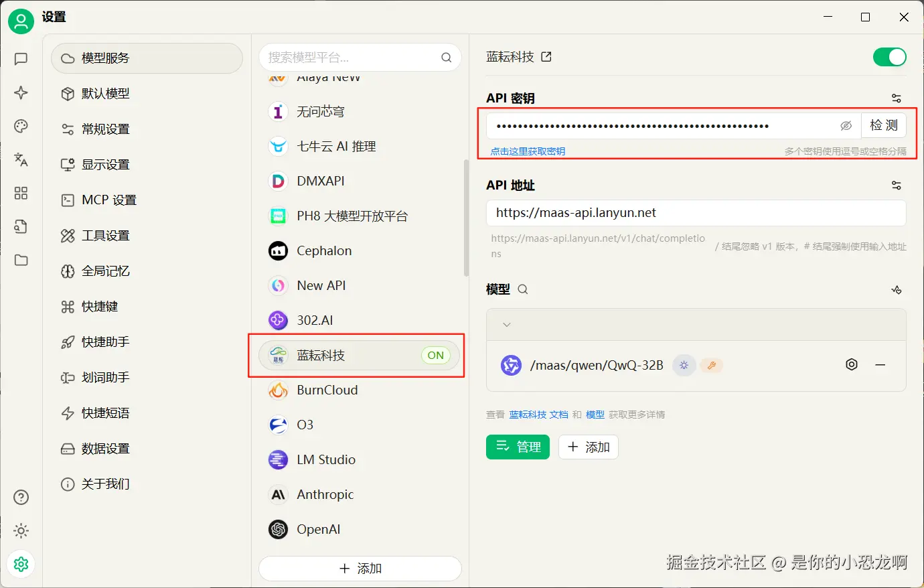Click the green settings gear icon
Screen dimensions: 924x588
[21, 565]
